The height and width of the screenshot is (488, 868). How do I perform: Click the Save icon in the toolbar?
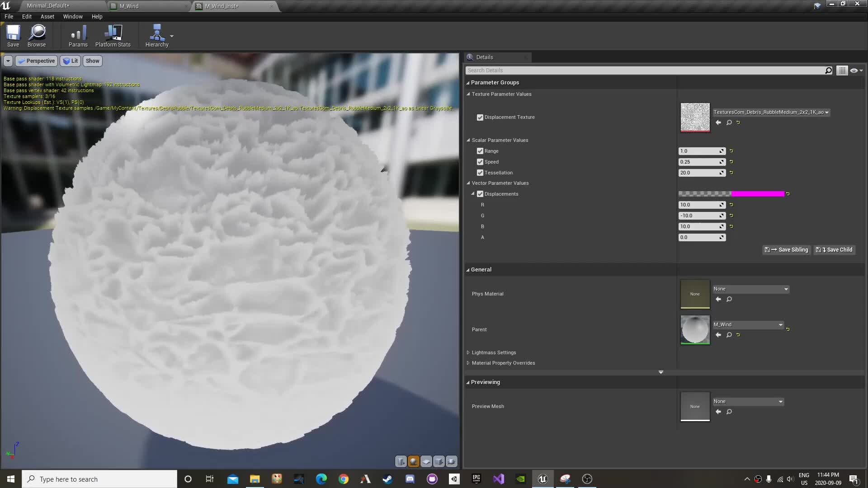(x=13, y=35)
